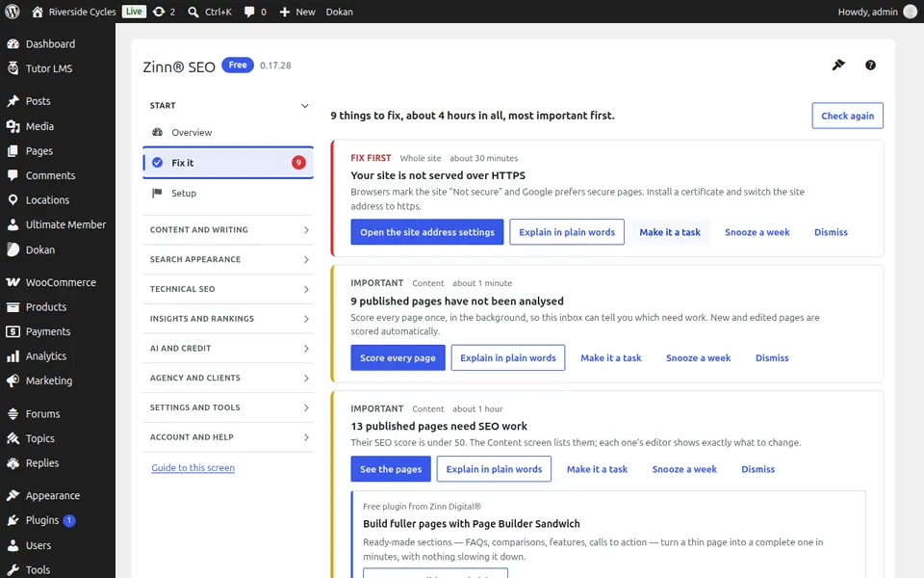The height and width of the screenshot is (578, 924).
Task: Open the help question mark icon
Action: point(870,65)
